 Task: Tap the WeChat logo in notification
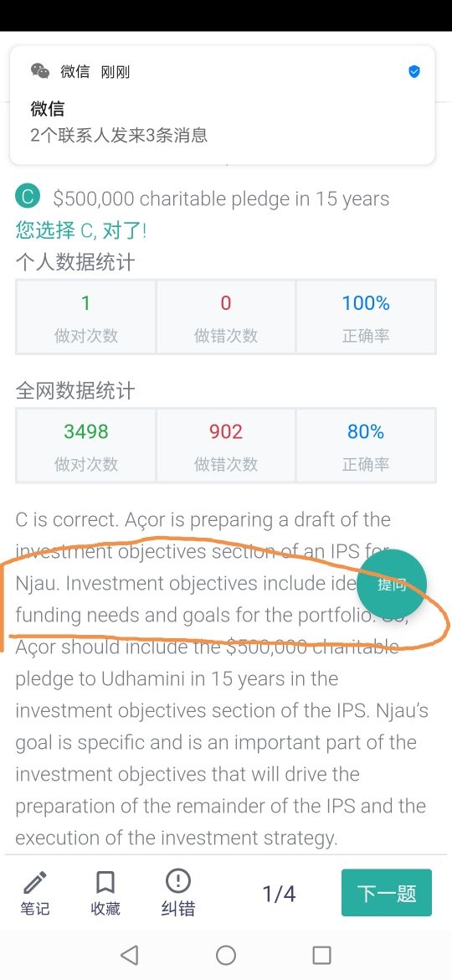(x=40, y=71)
